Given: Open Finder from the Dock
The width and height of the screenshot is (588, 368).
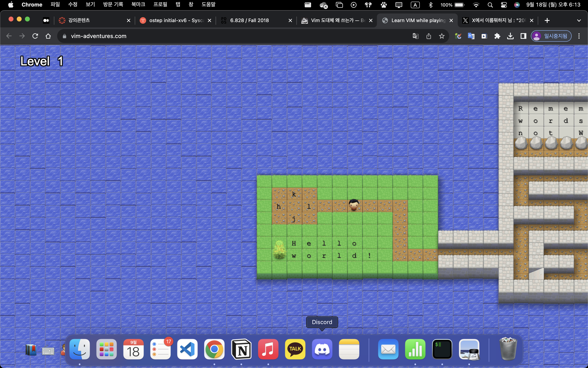Looking at the screenshot, I should click(80, 349).
